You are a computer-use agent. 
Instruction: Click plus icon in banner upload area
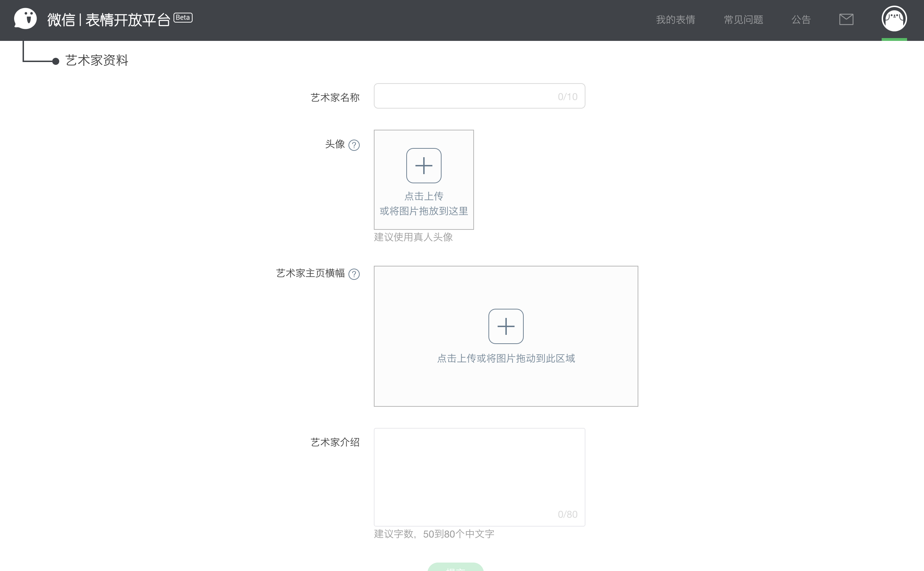[x=505, y=326]
